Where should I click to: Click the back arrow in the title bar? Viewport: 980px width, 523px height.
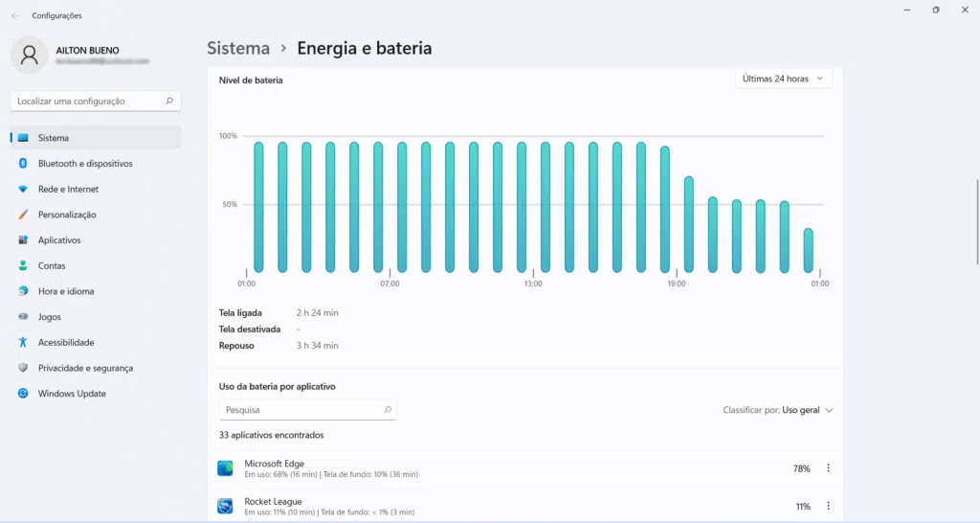[14, 15]
